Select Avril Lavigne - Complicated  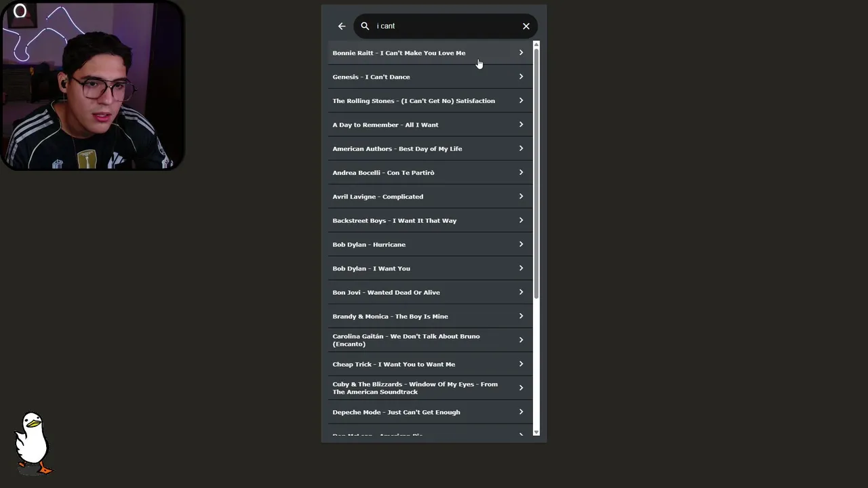click(378, 197)
